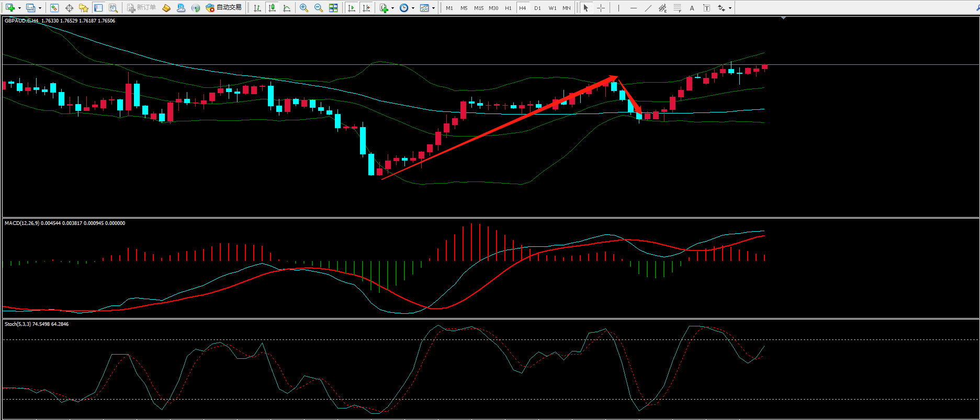Toggle chart shift from right border
The image size is (980, 420).
point(366,8)
